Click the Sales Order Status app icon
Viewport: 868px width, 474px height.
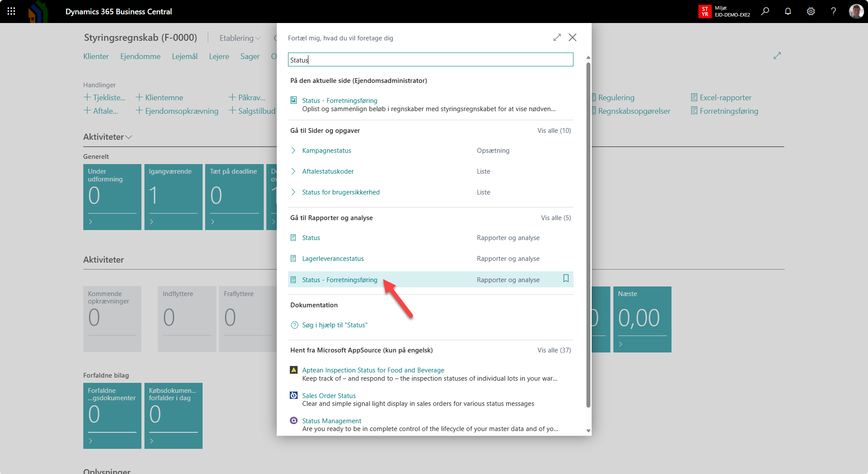[x=294, y=395]
